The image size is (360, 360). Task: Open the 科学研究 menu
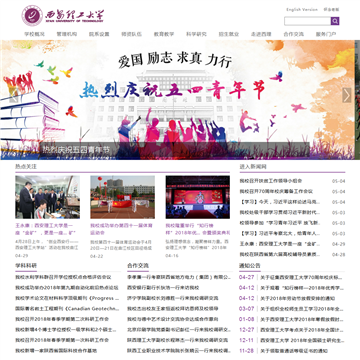(196, 34)
